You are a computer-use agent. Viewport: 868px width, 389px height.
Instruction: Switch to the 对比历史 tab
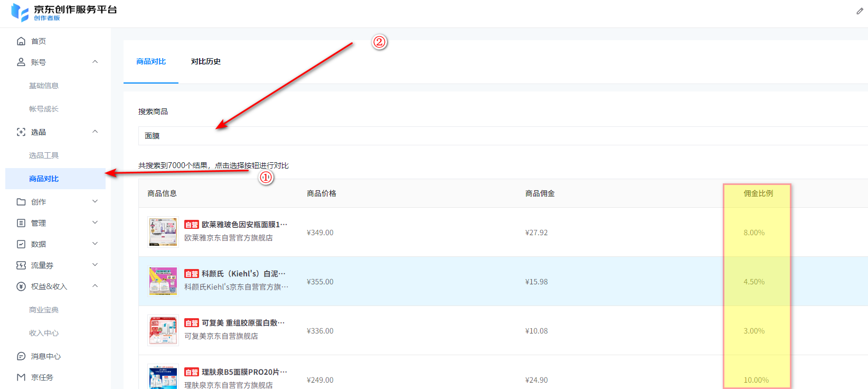click(206, 62)
